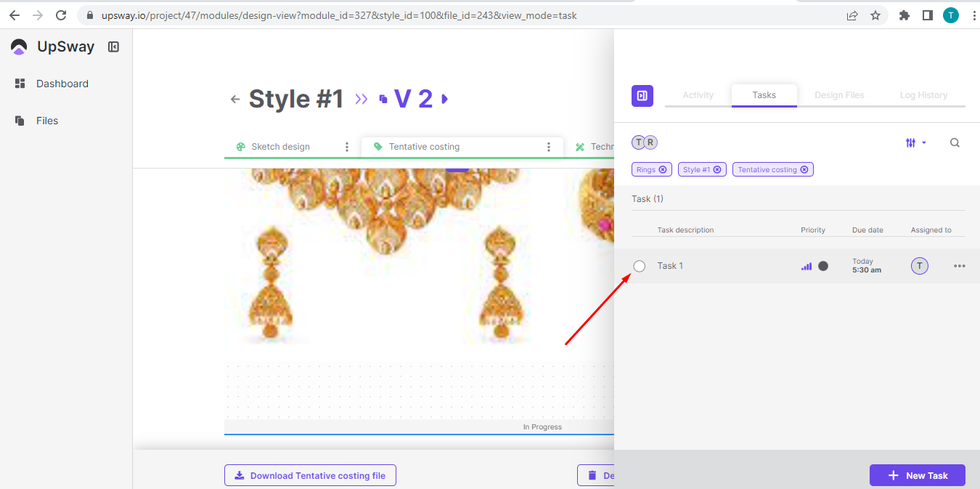The image size is (980, 489).
Task: Click Download Tentative costing file button
Action: (310, 475)
